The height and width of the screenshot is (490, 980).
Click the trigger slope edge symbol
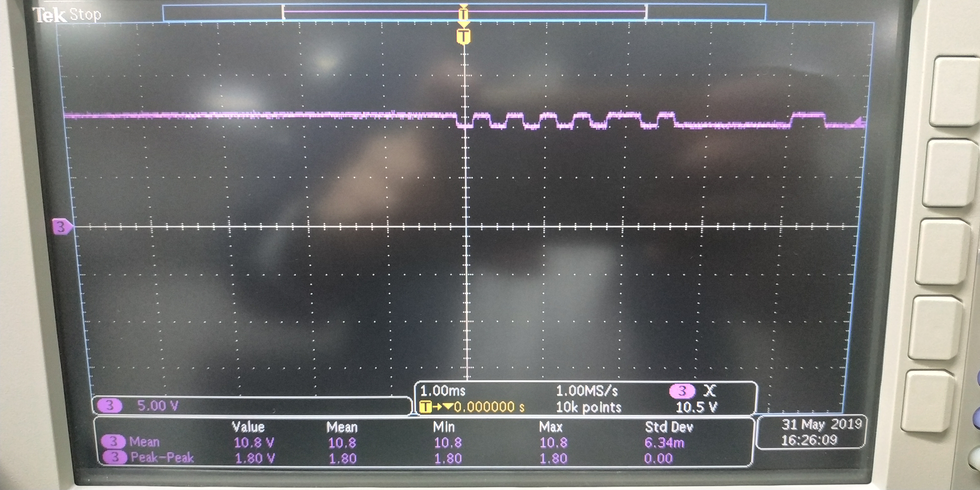709,391
